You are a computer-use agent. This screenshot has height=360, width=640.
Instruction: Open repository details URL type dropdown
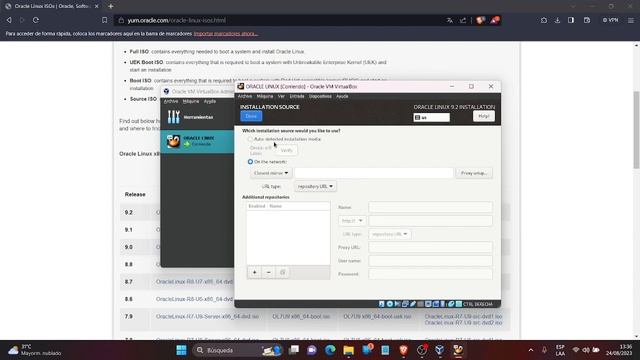coord(389,234)
